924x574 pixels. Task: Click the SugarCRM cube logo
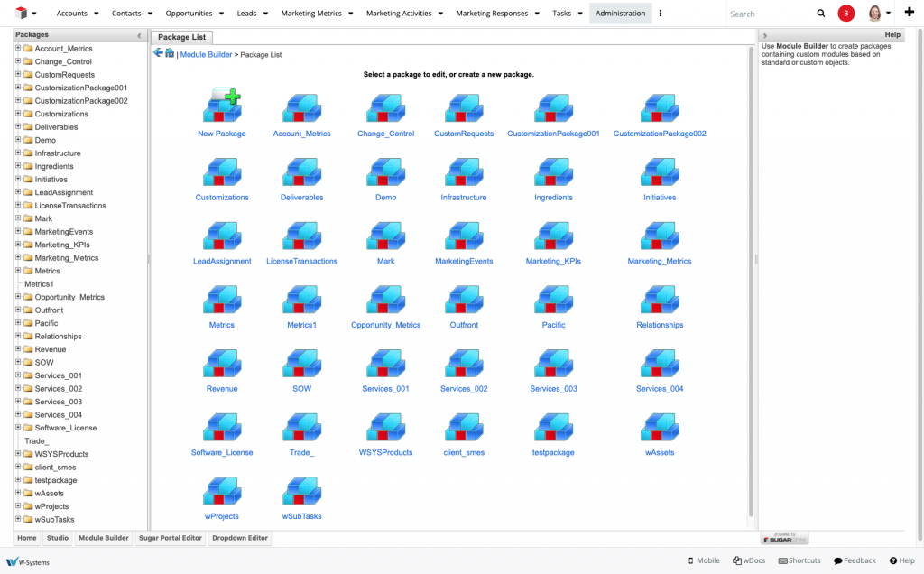tap(22, 13)
